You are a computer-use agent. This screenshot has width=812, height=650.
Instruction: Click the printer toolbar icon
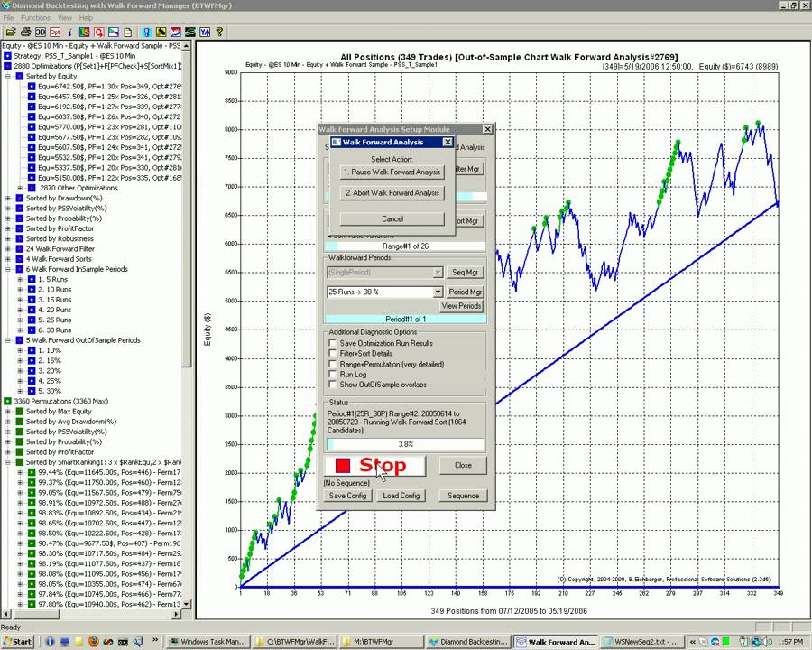click(x=25, y=32)
